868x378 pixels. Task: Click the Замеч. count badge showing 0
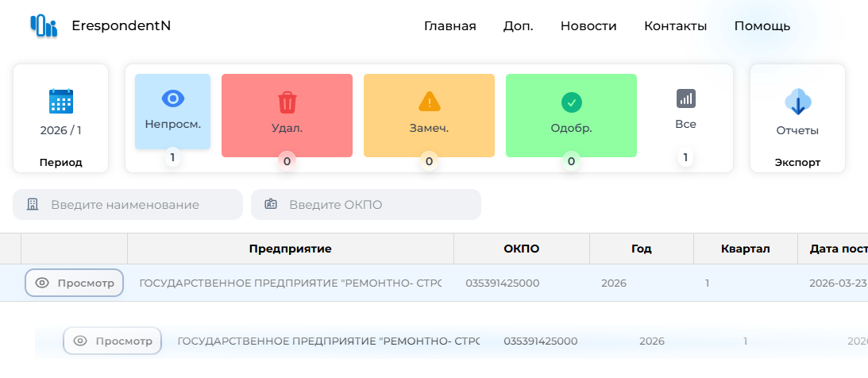(429, 162)
